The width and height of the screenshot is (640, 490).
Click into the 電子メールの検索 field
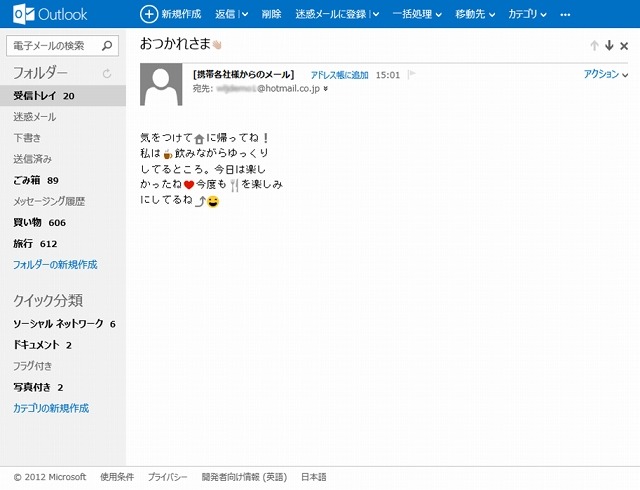click(x=54, y=46)
